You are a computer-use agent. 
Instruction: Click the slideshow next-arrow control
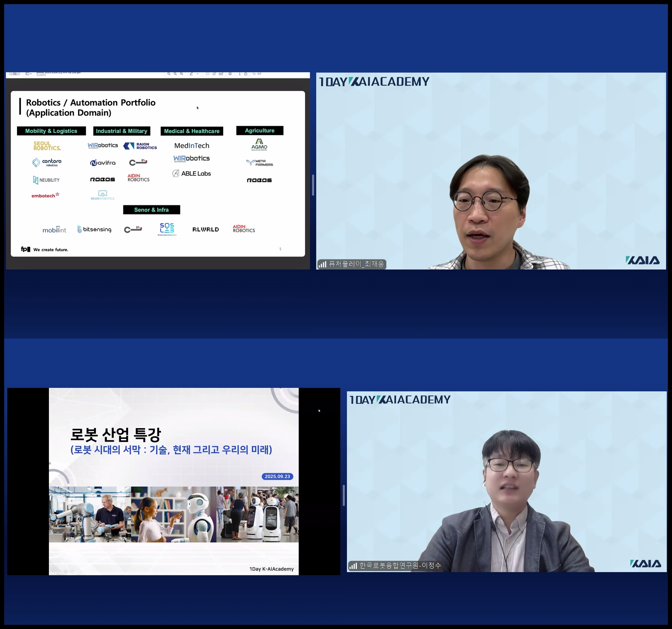point(52,572)
